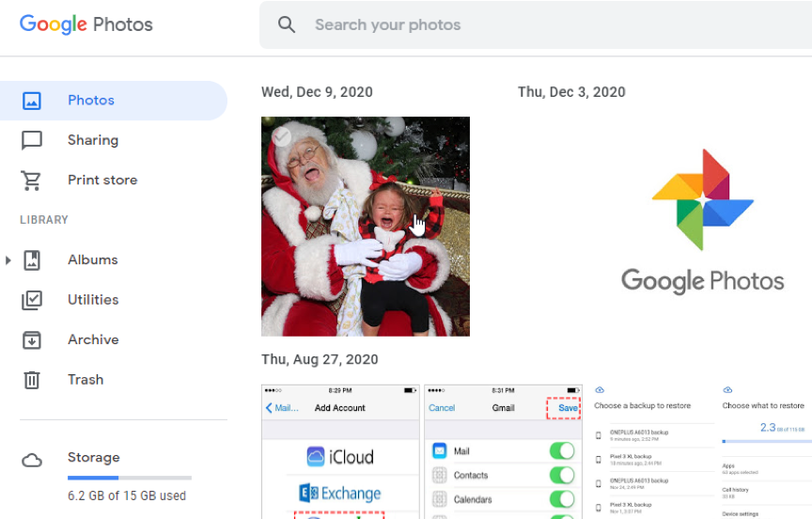Open Storage settings link
The height and width of the screenshot is (519, 812).
pyautogui.click(x=94, y=457)
